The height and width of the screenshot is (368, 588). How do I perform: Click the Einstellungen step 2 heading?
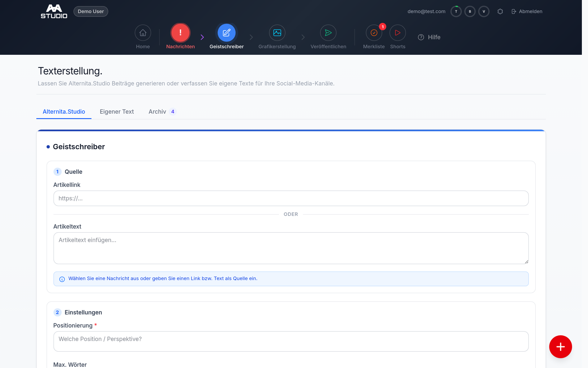click(x=83, y=312)
